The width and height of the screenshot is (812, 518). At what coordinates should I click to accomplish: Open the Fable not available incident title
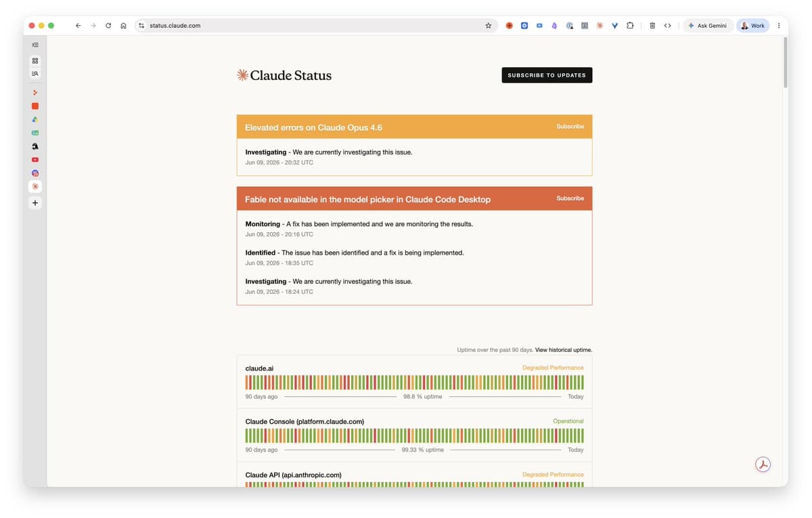click(367, 199)
